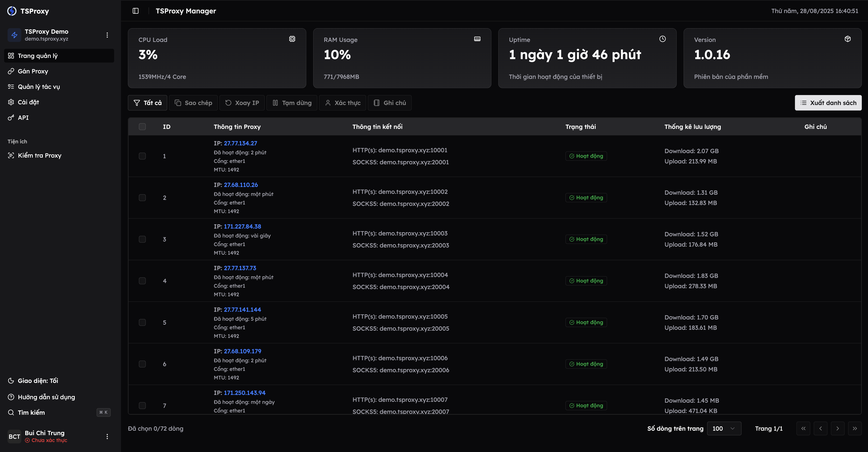The width and height of the screenshot is (868, 452).
Task: Open the Gán Proxy menu item
Action: 33,71
